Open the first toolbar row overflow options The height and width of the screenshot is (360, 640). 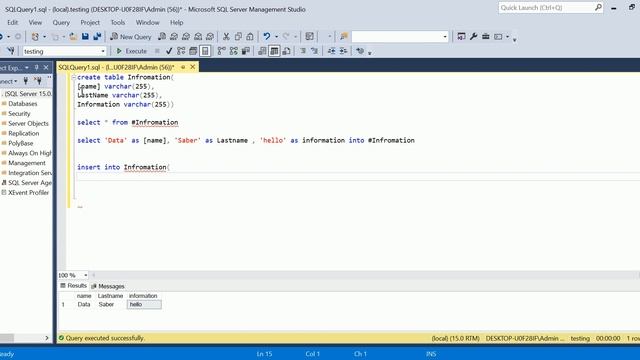(514, 39)
